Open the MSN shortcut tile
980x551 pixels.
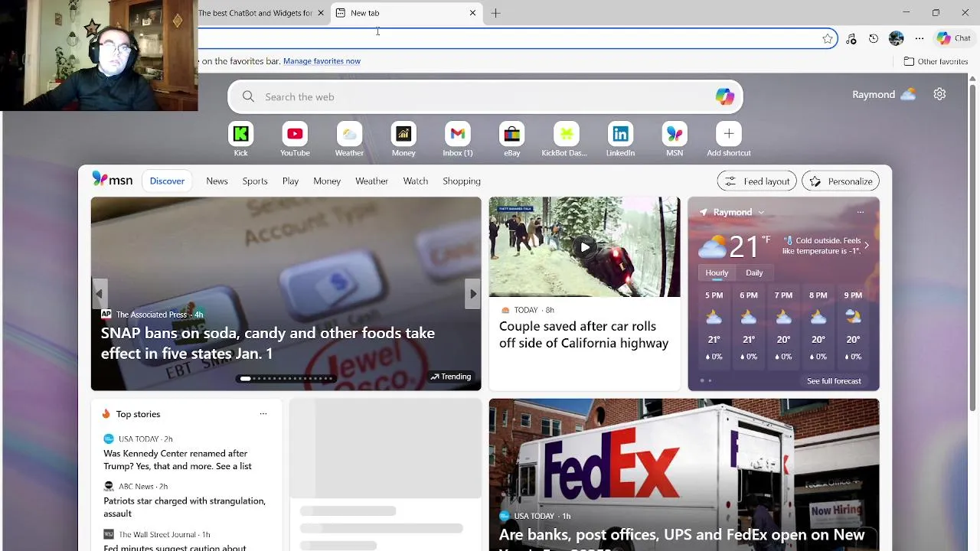675,135
